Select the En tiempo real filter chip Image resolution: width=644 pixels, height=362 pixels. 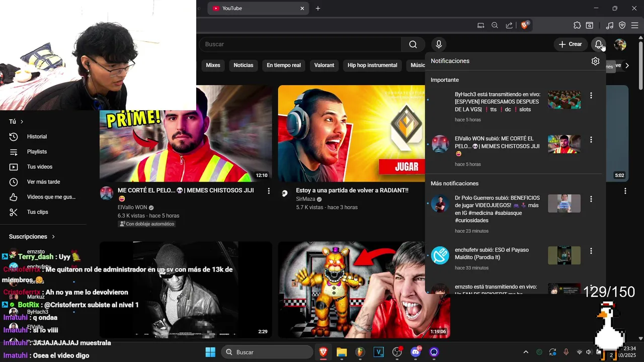[x=284, y=65]
